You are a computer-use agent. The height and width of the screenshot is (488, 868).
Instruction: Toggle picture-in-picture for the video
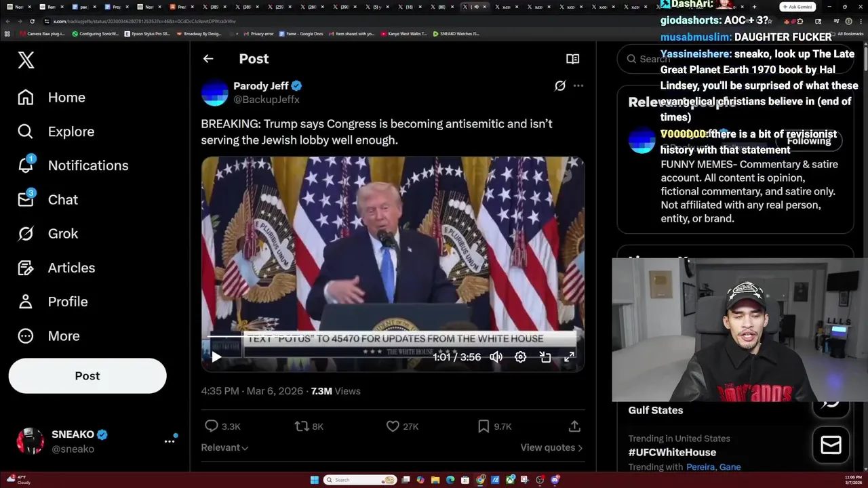pyautogui.click(x=545, y=357)
